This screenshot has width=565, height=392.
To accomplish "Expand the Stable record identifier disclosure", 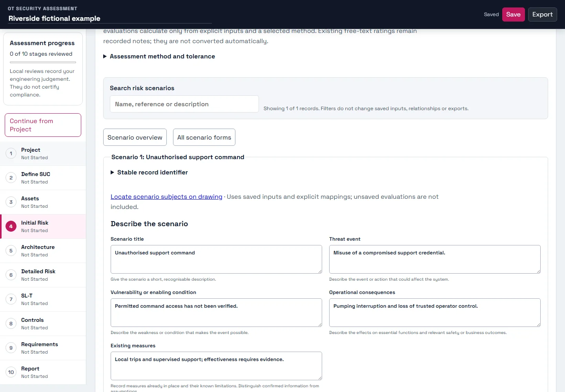I will [149, 172].
